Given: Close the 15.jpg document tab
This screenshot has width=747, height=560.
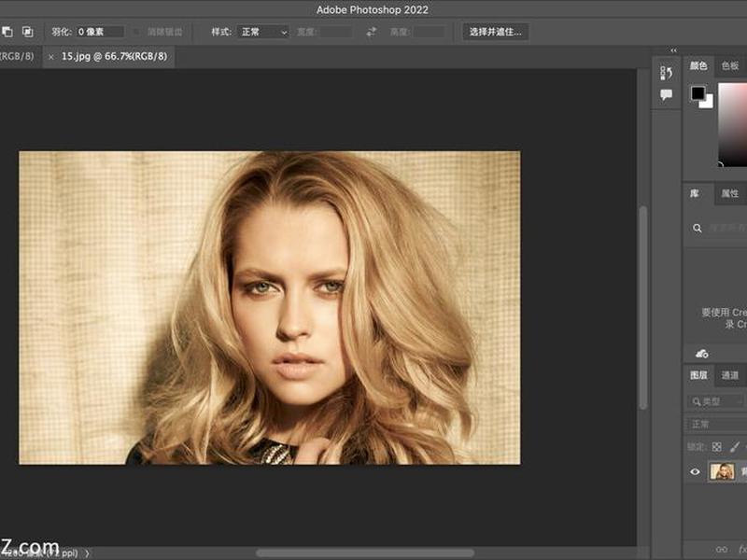Looking at the screenshot, I should click(x=51, y=57).
